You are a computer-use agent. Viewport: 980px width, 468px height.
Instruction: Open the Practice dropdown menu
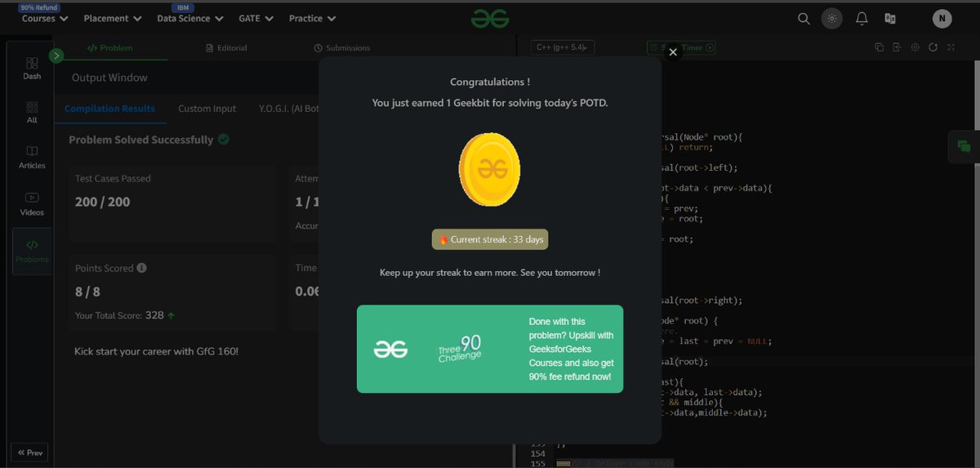[313, 18]
